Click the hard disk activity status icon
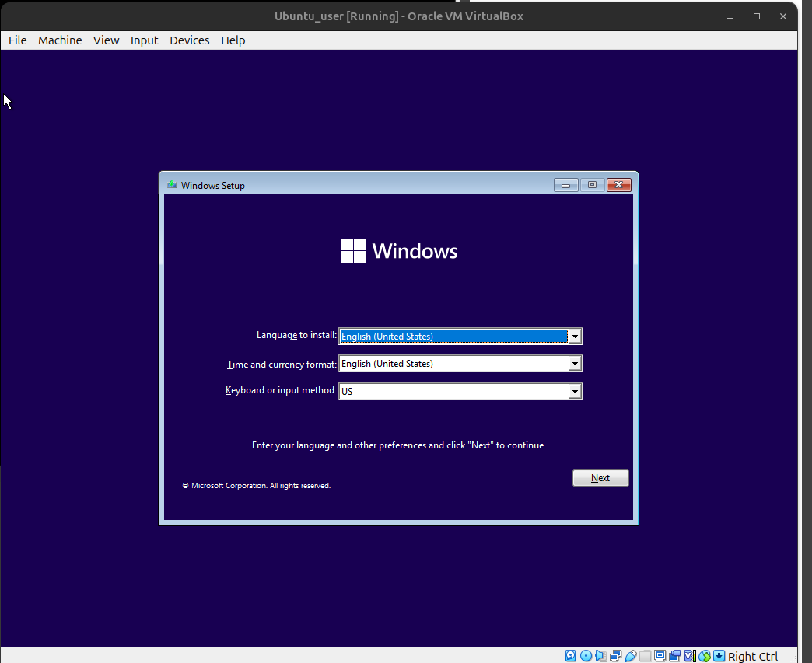Screen dimensions: 812x663 coord(570,656)
